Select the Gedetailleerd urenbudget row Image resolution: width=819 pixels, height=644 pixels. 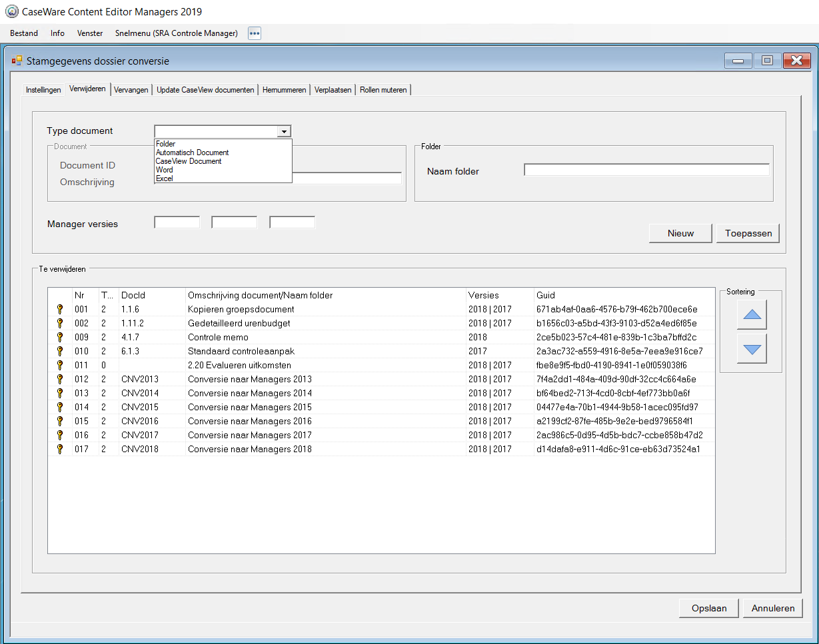pyautogui.click(x=381, y=323)
